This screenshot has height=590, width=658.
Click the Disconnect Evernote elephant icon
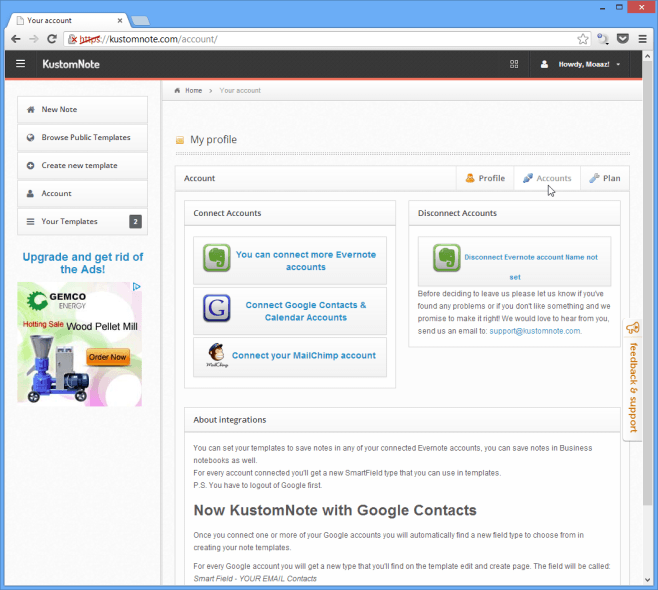(446, 258)
